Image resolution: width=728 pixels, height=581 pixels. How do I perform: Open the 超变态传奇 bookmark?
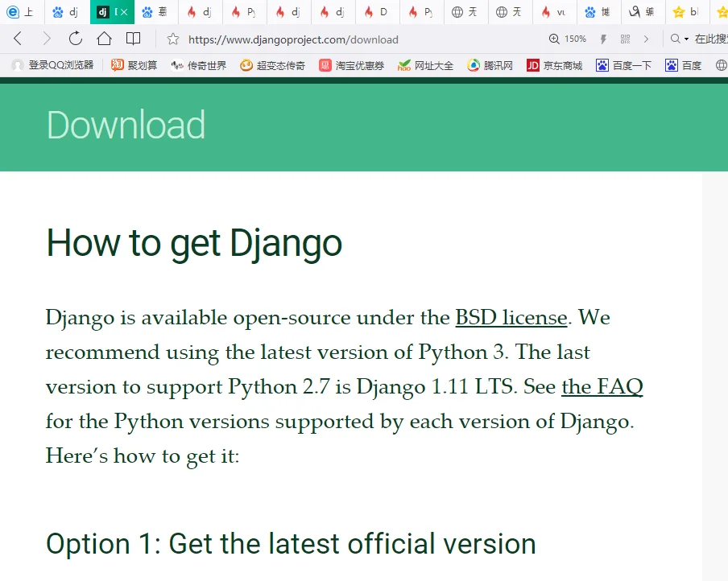click(272, 65)
